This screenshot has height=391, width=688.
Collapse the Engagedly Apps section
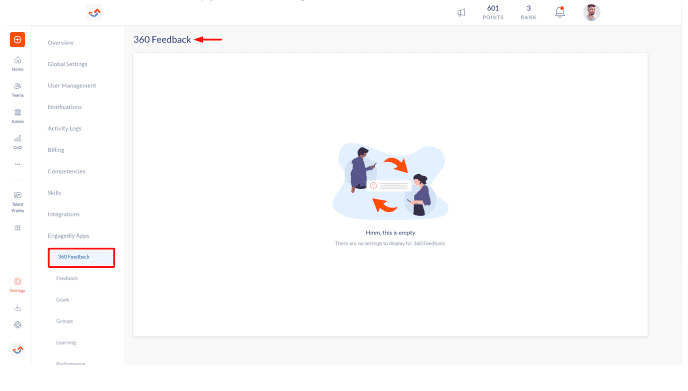(x=68, y=236)
